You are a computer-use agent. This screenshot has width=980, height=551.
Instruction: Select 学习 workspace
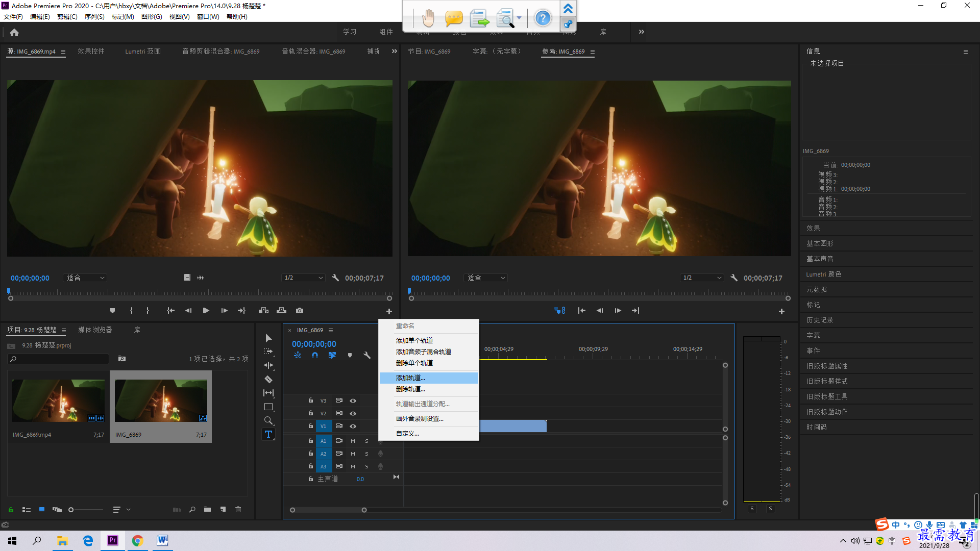[x=350, y=32]
